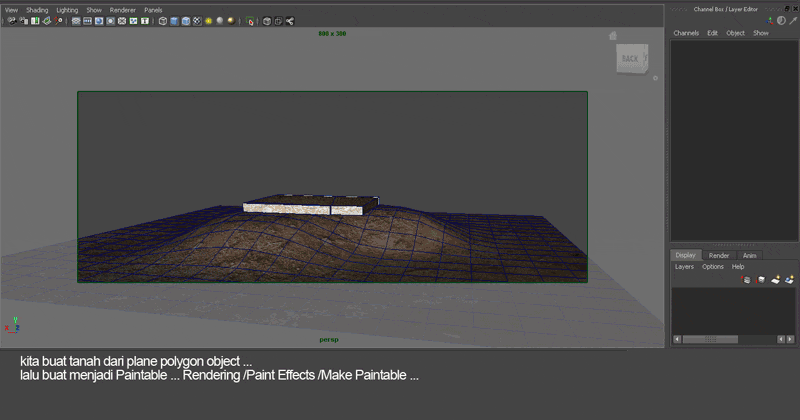This screenshot has width=800, height=420.
Task: Close the Channel Box / Layer Editor panel
Action: pos(795,9)
